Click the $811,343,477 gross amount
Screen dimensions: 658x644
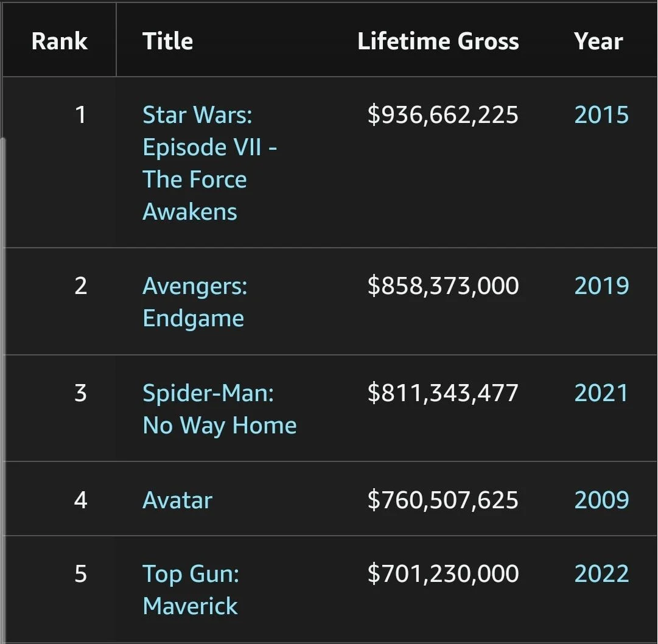tap(443, 393)
